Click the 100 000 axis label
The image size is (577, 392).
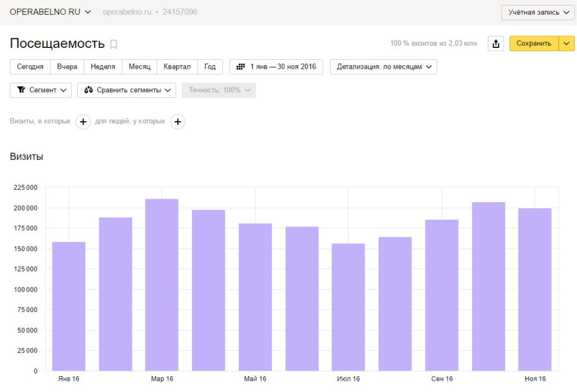click(25, 289)
